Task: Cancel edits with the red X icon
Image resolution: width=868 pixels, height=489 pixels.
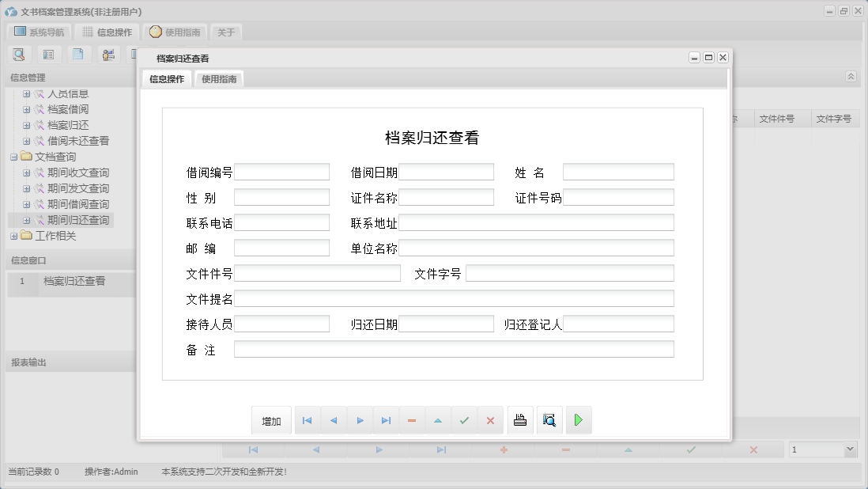Action: coord(490,420)
